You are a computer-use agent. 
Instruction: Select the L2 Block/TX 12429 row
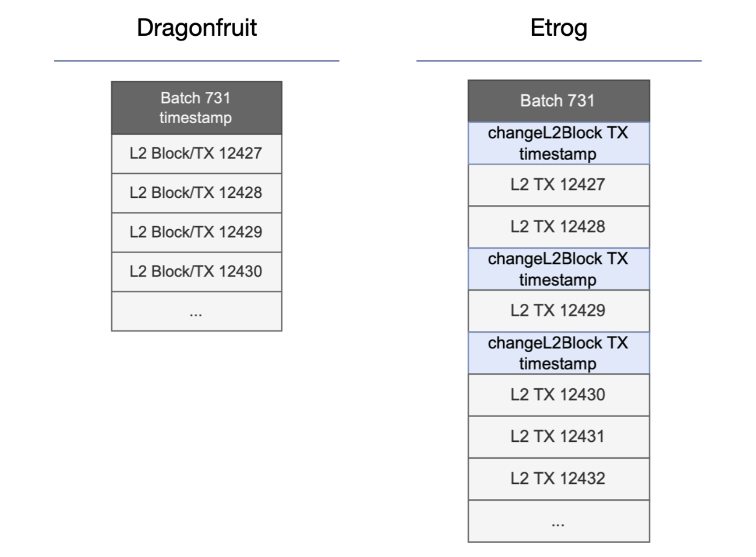pos(196,232)
